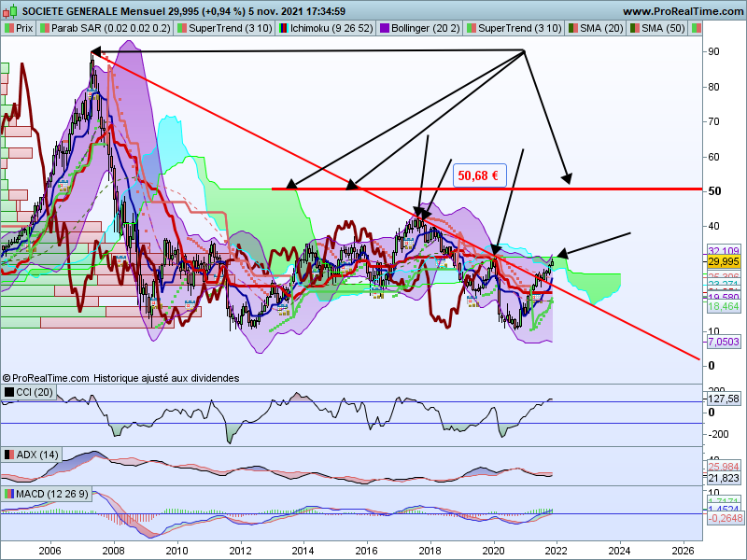Click the black CCI (20) panel icon
This screenshot has width=747, height=560.
[9, 392]
